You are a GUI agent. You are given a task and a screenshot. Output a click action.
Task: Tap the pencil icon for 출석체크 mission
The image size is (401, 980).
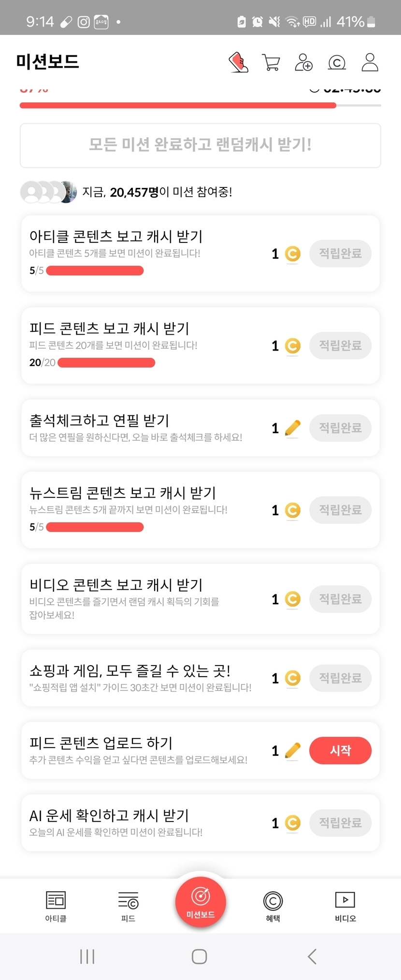click(x=292, y=428)
